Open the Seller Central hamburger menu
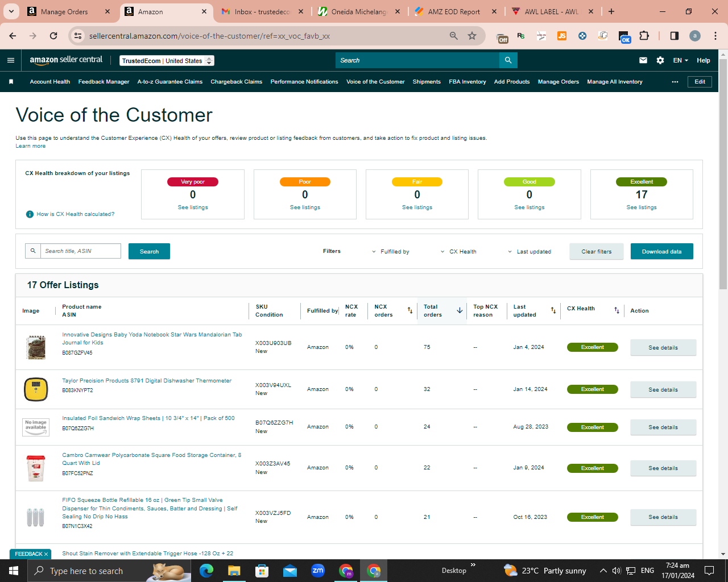The height and width of the screenshot is (582, 728). coord(11,60)
